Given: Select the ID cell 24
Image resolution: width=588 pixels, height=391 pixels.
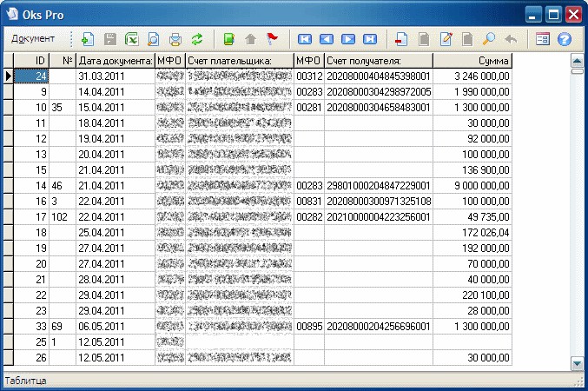Looking at the screenshot, I should pos(31,76).
